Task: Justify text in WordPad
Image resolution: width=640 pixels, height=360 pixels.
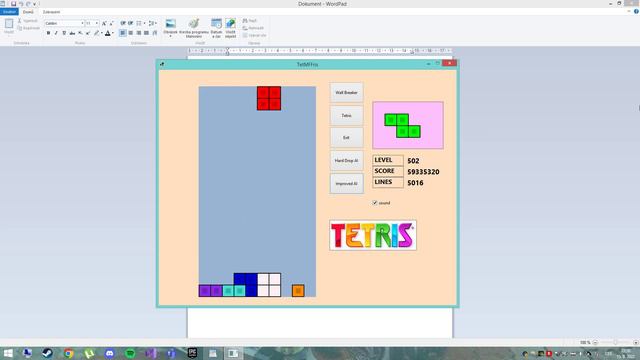Action: pos(147,33)
